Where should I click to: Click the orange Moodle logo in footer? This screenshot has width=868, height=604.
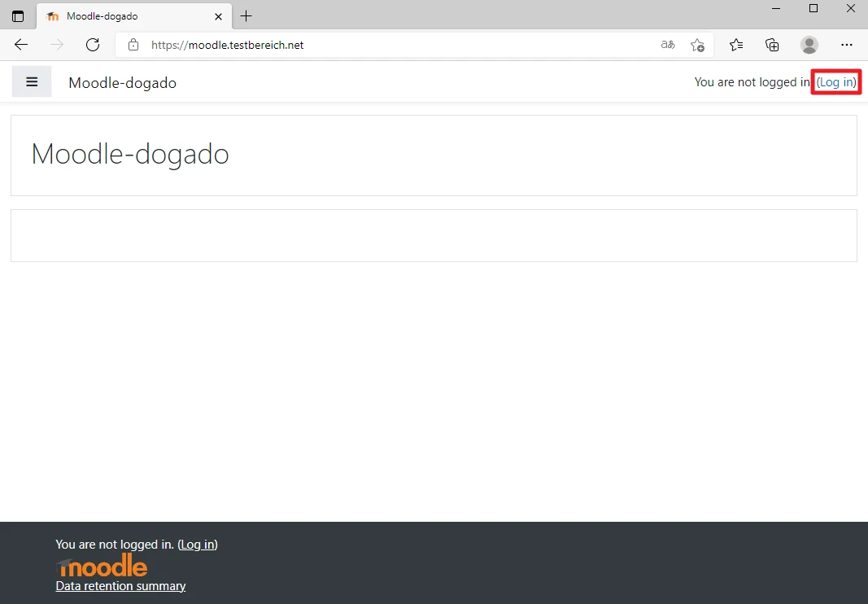(102, 566)
